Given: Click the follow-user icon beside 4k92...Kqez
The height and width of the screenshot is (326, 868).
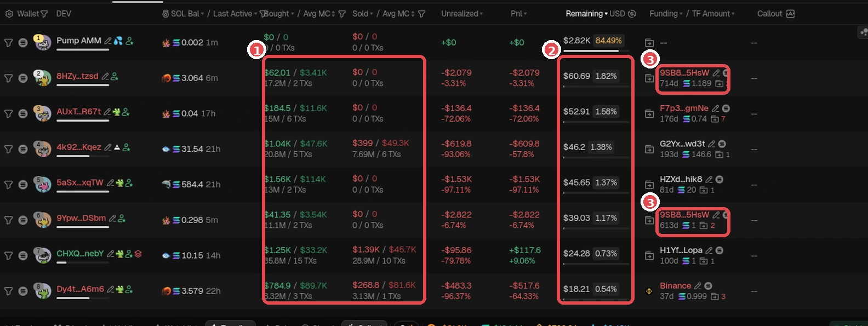Looking at the screenshot, I should point(127,147).
